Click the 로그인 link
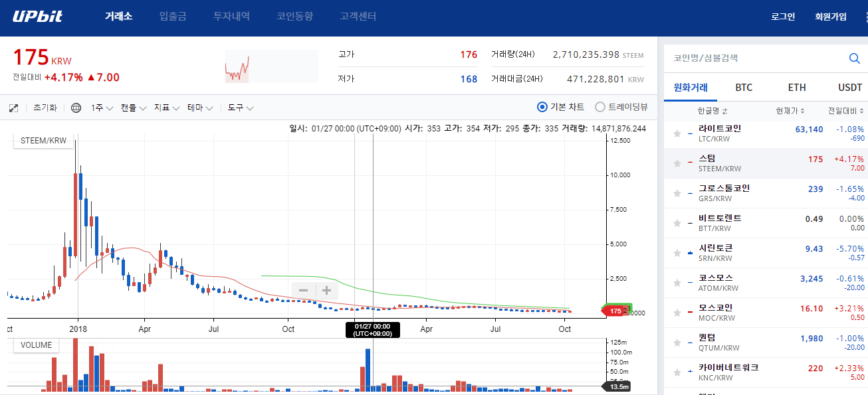 [783, 17]
